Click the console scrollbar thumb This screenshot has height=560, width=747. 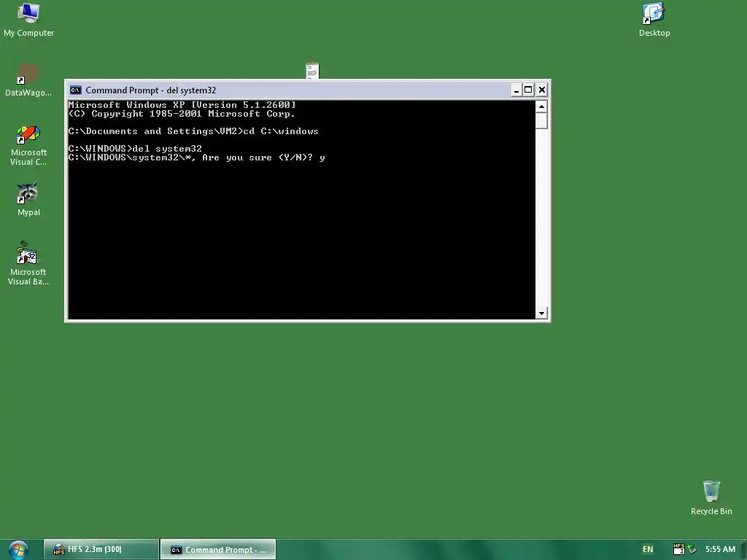[541, 121]
